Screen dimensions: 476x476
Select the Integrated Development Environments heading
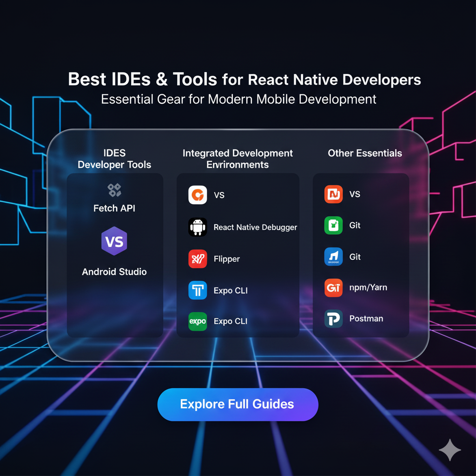238,159
